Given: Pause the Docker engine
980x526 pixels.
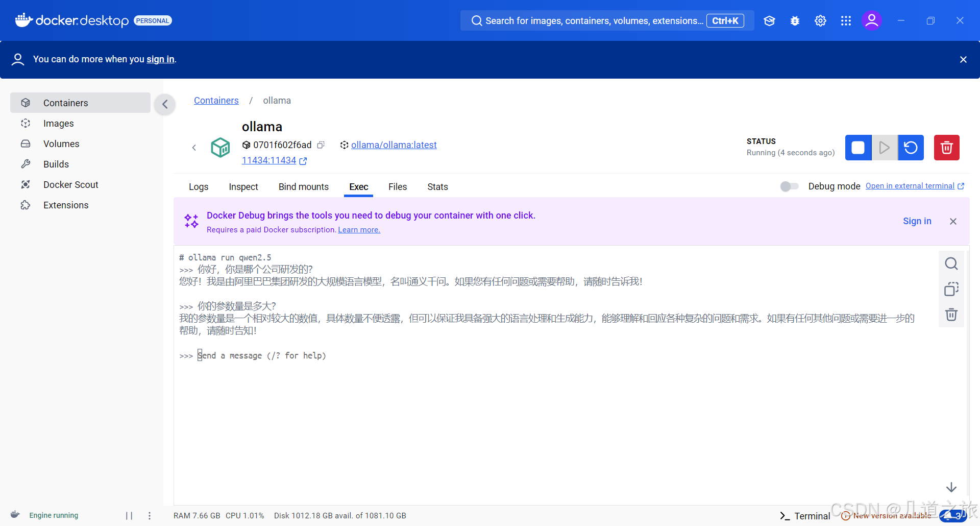Looking at the screenshot, I should tap(129, 515).
